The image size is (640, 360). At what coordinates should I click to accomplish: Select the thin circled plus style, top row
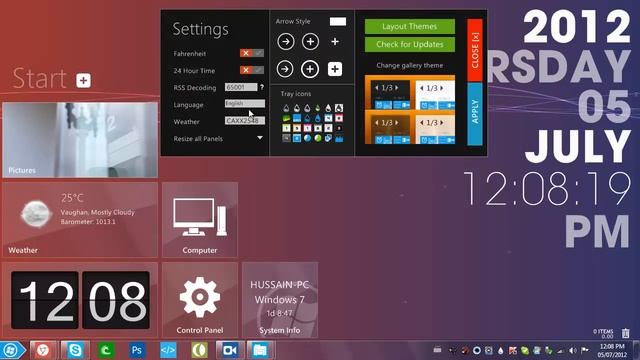coord(310,42)
